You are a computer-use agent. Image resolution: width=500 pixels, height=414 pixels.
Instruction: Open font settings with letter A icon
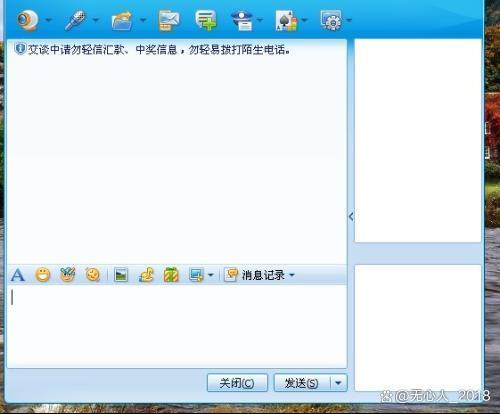pos(18,275)
